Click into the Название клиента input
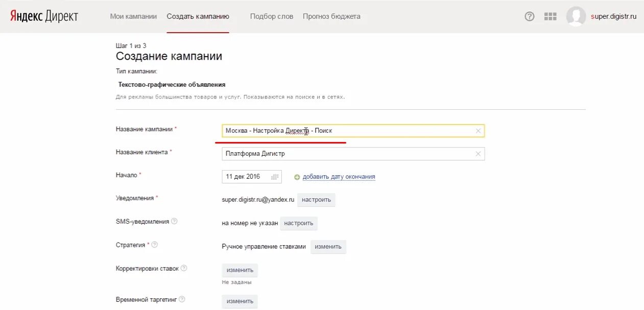Screen dimensions: 644x310 [x=347, y=154]
